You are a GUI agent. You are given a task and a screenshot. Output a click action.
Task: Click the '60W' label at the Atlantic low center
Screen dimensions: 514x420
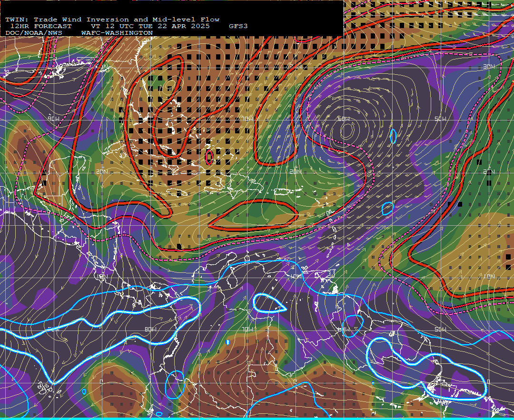[344, 119]
